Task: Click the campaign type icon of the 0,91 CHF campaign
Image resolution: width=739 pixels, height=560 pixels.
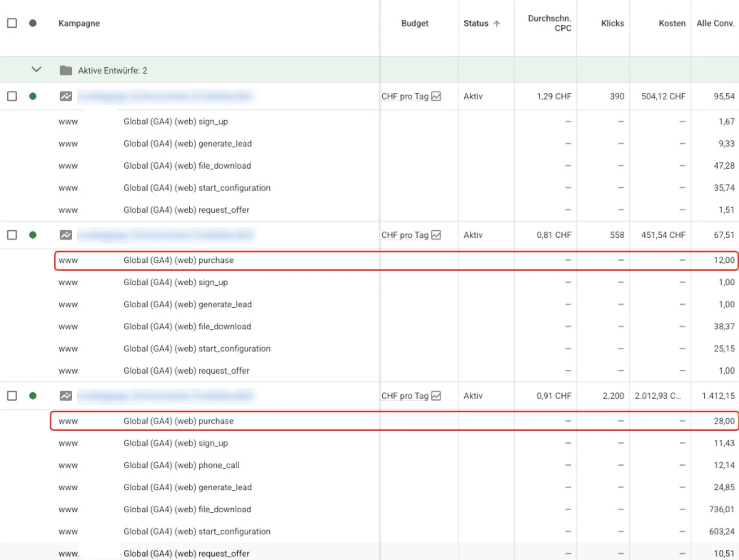Action: [x=66, y=396]
